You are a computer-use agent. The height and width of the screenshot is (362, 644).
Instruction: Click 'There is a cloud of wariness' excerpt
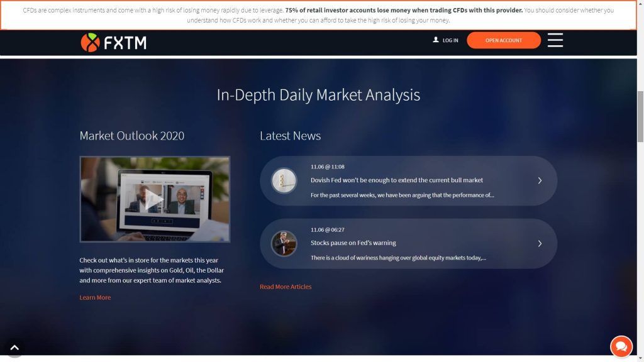pyautogui.click(x=398, y=258)
